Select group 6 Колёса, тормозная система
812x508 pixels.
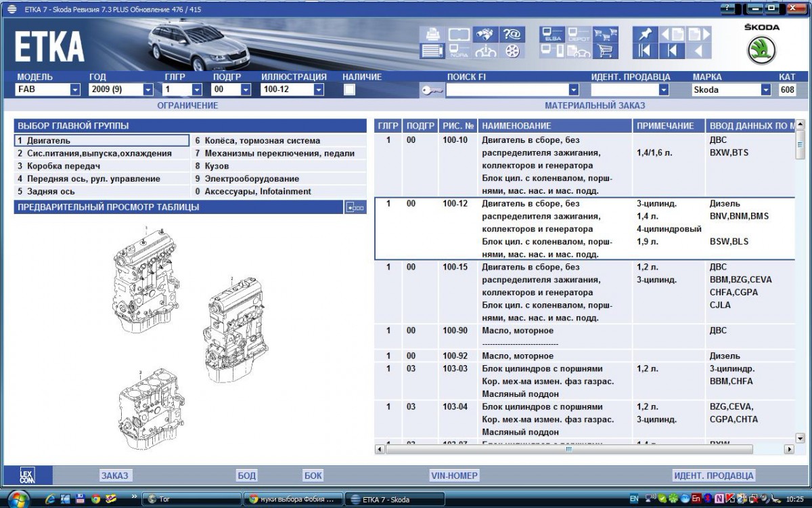(279, 141)
